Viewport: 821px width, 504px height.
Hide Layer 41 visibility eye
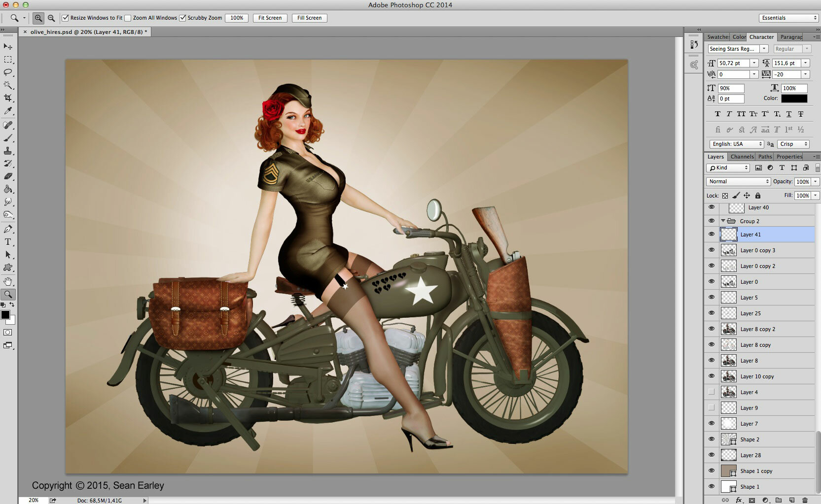711,235
